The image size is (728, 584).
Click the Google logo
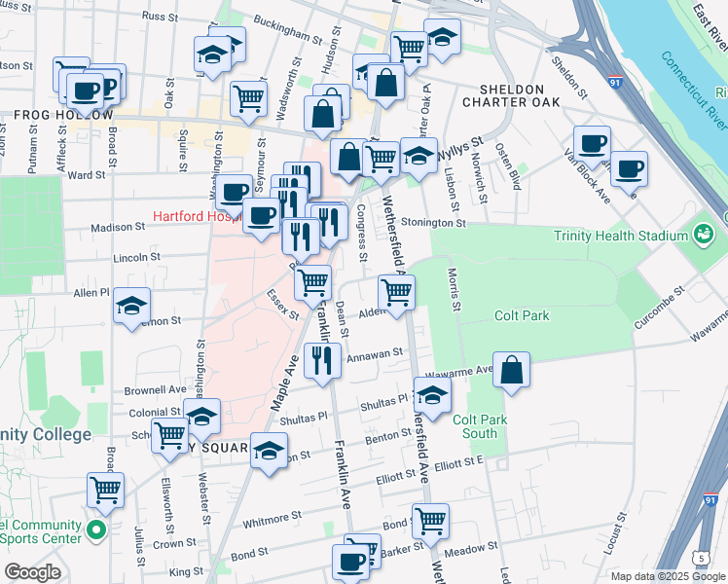(33, 572)
